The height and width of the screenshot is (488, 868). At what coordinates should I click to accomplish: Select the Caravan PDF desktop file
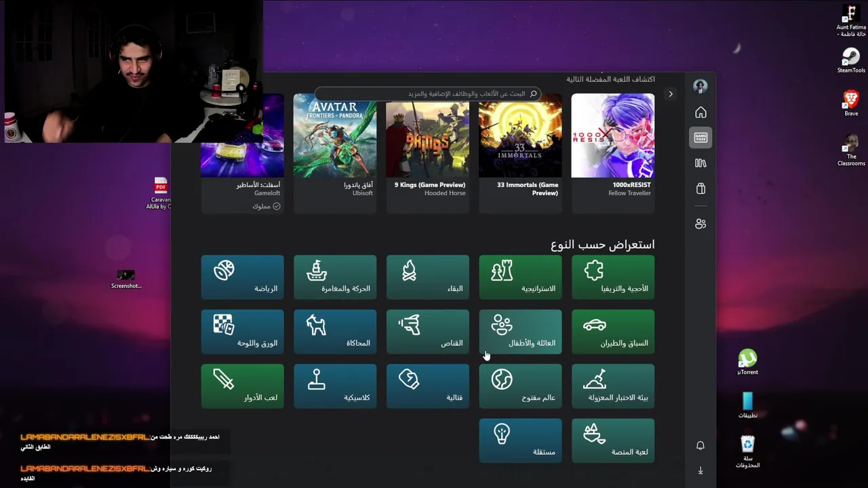tap(161, 194)
